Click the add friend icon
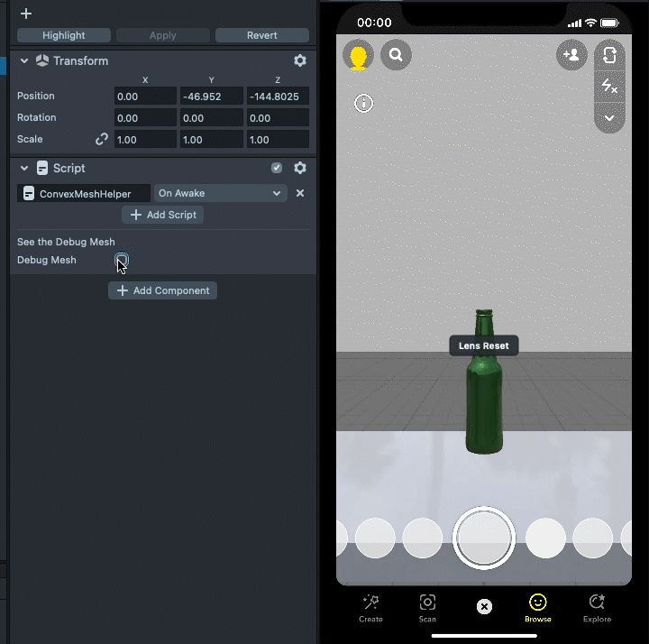The image size is (649, 644). 571,55
